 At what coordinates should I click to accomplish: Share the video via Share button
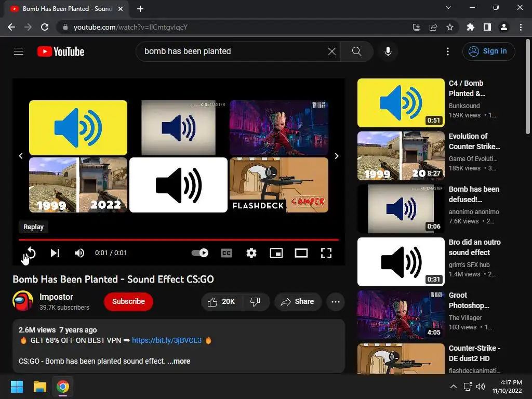pos(298,302)
